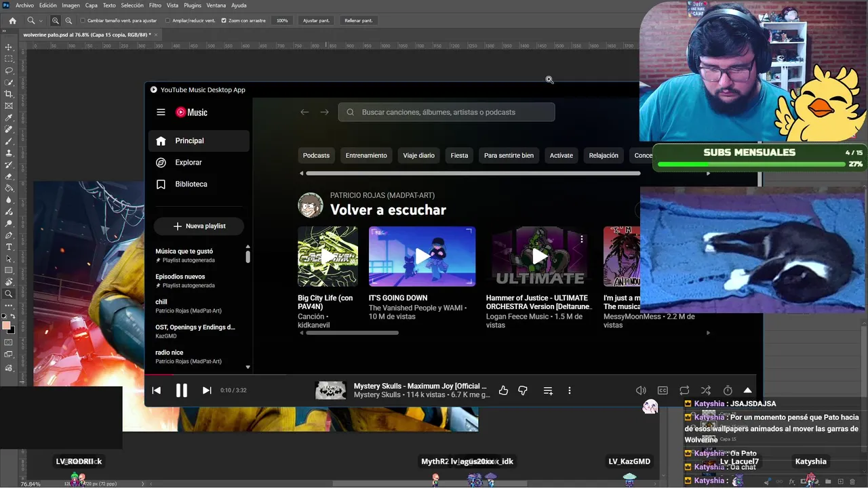Dislike the song with thumbs down icon
Viewport: 868px width, 488px height.
(523, 390)
